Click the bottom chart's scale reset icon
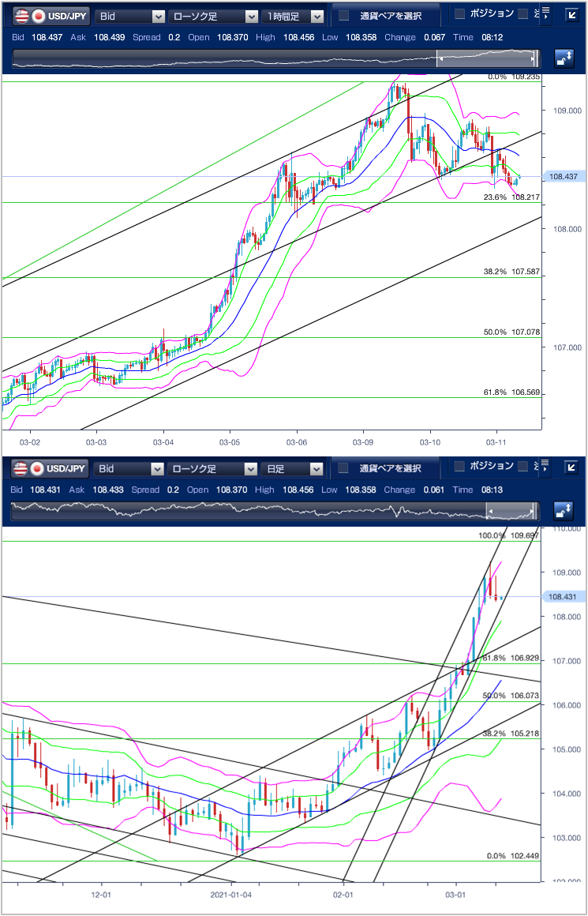This screenshot has width=588, height=916. click(x=564, y=511)
